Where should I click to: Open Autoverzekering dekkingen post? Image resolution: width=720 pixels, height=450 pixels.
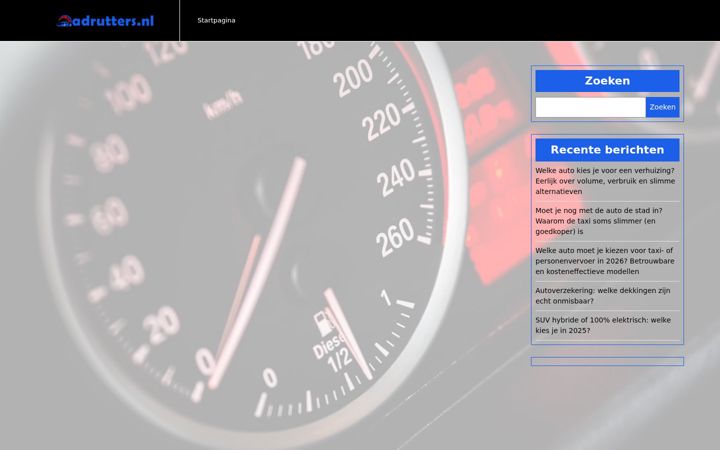602,296
